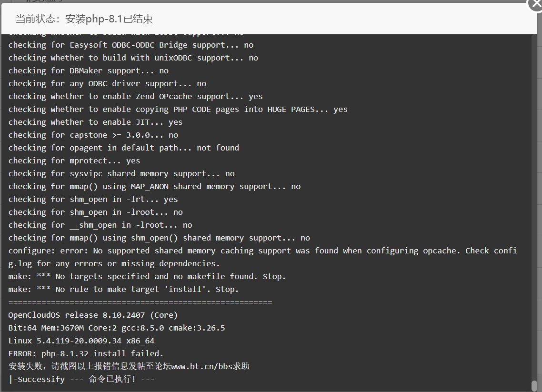Image resolution: width=542 pixels, height=392 pixels.
Task: Click the separator line of equals signs
Action: tap(140, 302)
